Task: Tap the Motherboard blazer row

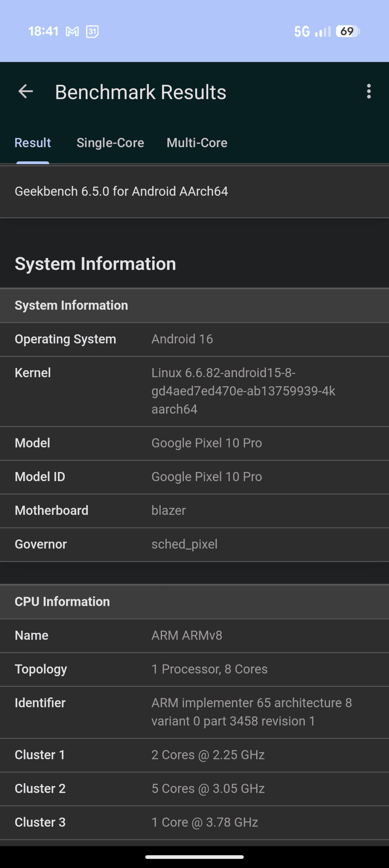Action: [x=194, y=510]
